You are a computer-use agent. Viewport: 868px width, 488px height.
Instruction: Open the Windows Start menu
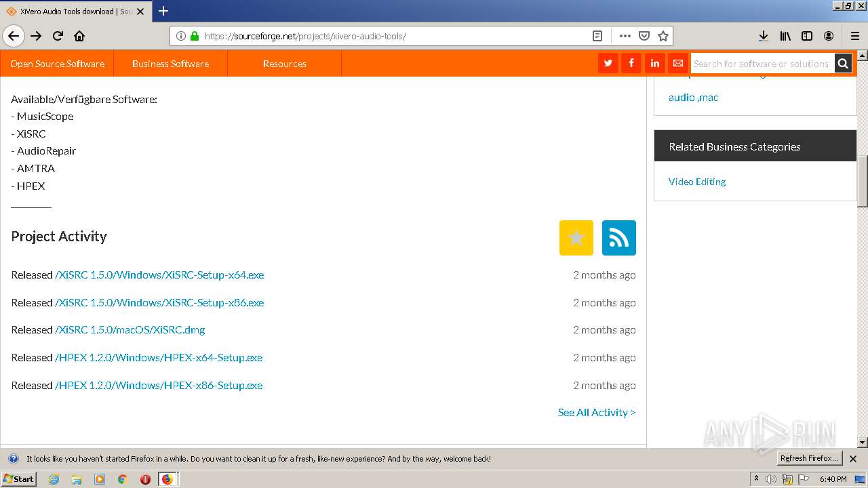click(x=18, y=479)
